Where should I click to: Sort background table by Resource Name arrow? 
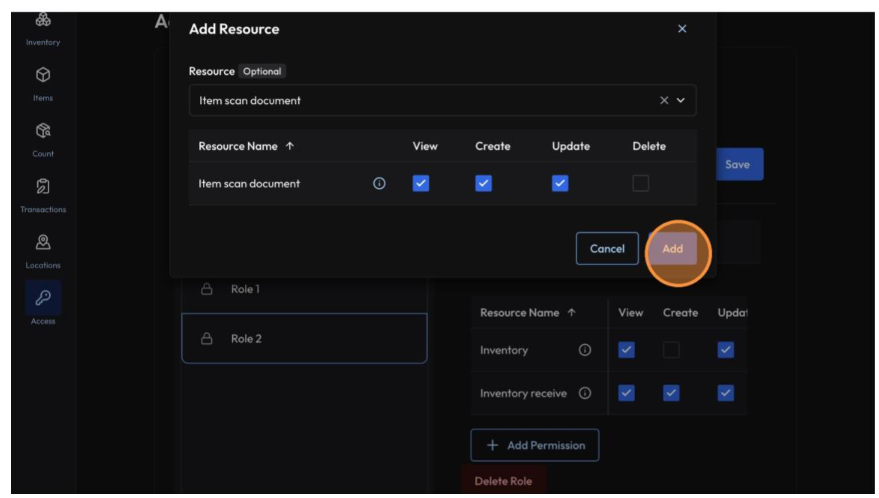point(571,312)
